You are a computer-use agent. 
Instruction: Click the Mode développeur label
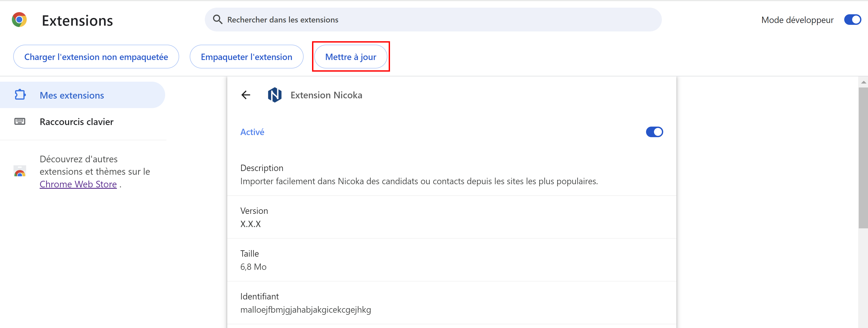[x=797, y=20]
